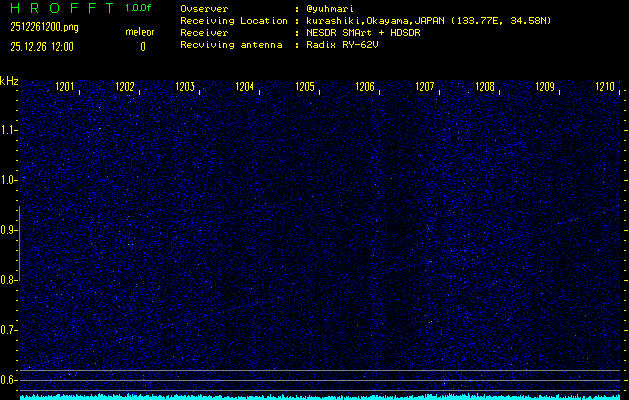Image resolution: width=629 pixels, height=400 pixels.
Task: Click the HROFFT title text
Action: [x=63, y=8]
